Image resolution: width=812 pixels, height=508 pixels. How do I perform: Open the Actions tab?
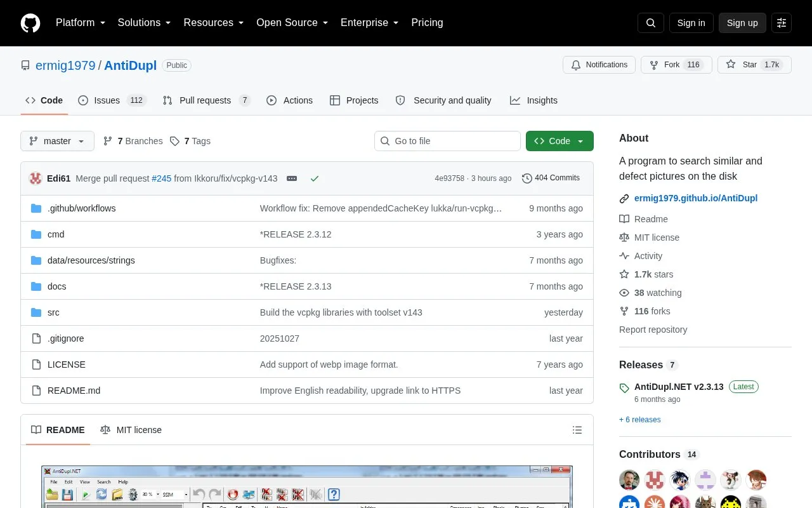coord(289,100)
